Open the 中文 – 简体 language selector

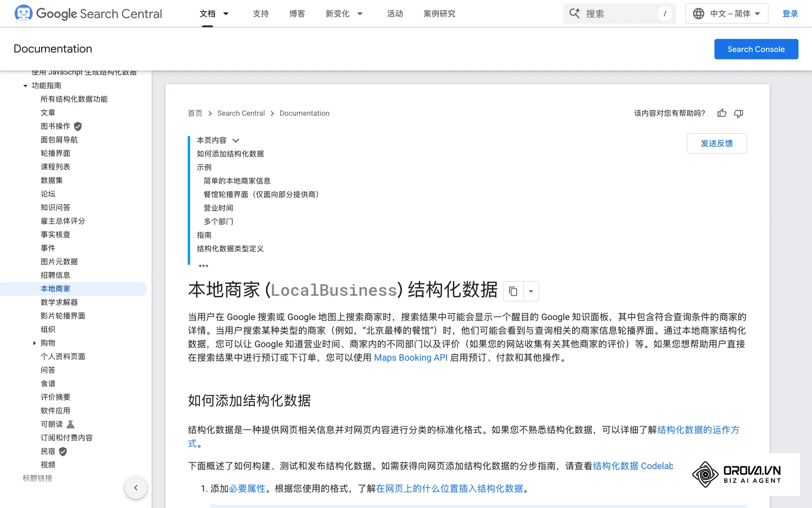[726, 14]
